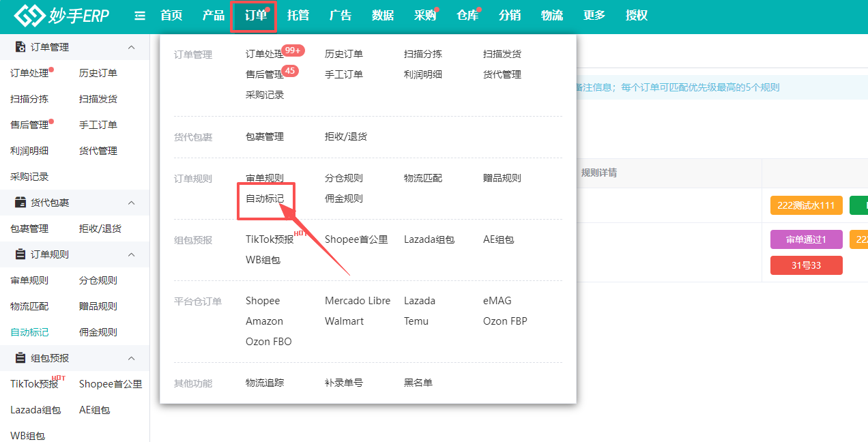Select 扫描分拣 in the dropdown menu
This screenshot has height=442, width=868.
tap(423, 54)
